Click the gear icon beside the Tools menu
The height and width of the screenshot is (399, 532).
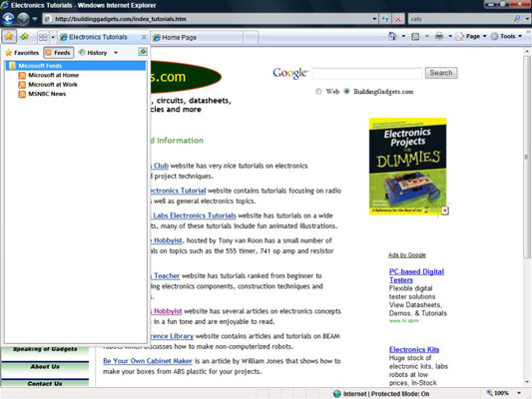click(x=495, y=36)
